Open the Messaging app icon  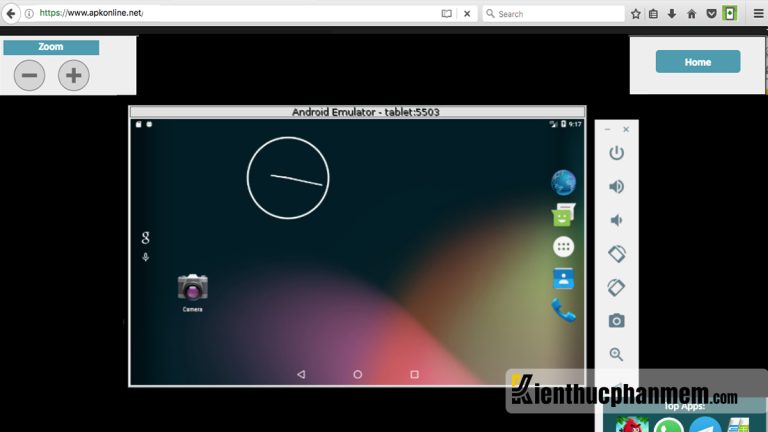(563, 215)
